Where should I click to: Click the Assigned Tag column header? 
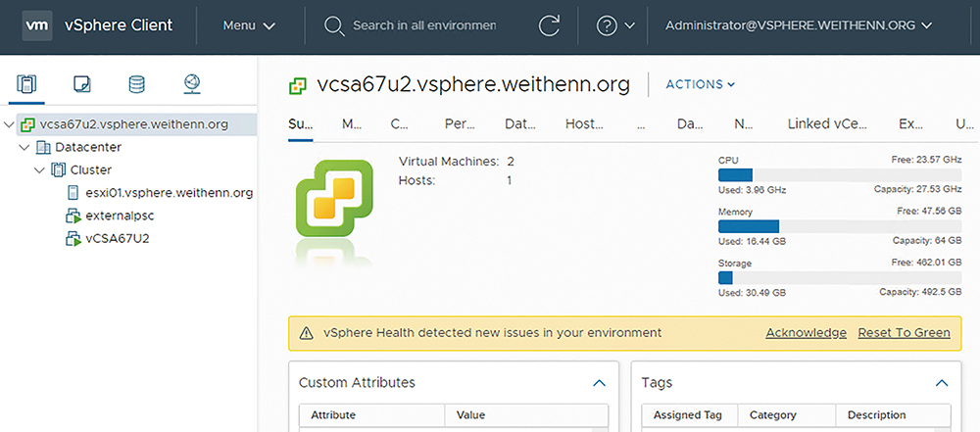(688, 415)
